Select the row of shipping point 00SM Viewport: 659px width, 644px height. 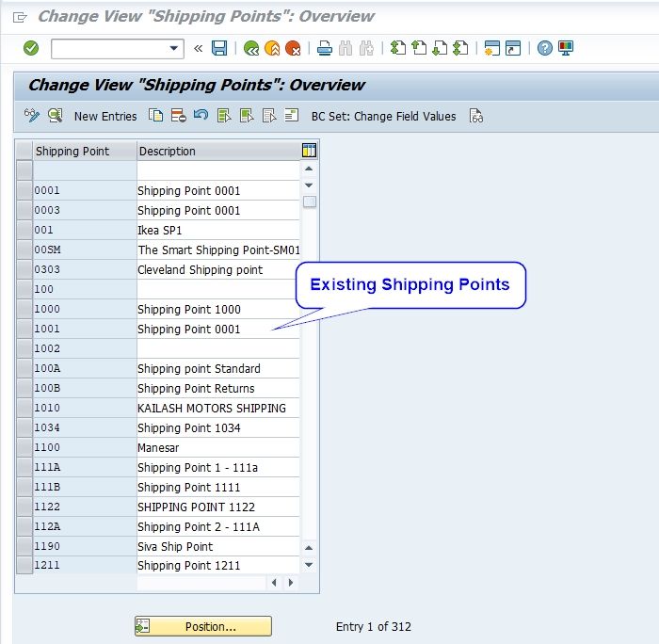24,250
